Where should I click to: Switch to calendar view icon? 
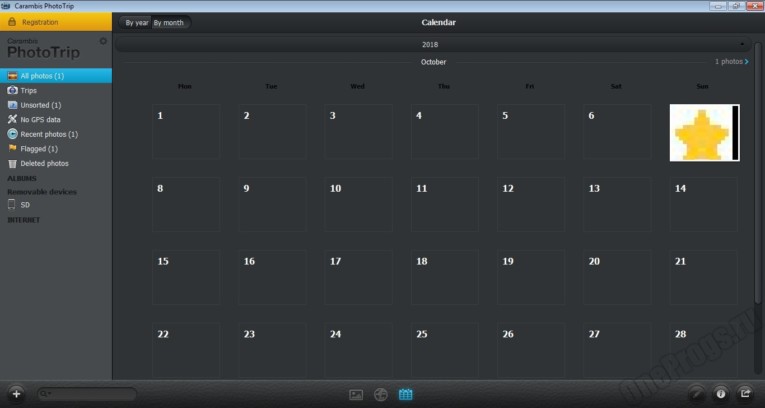[405, 394]
